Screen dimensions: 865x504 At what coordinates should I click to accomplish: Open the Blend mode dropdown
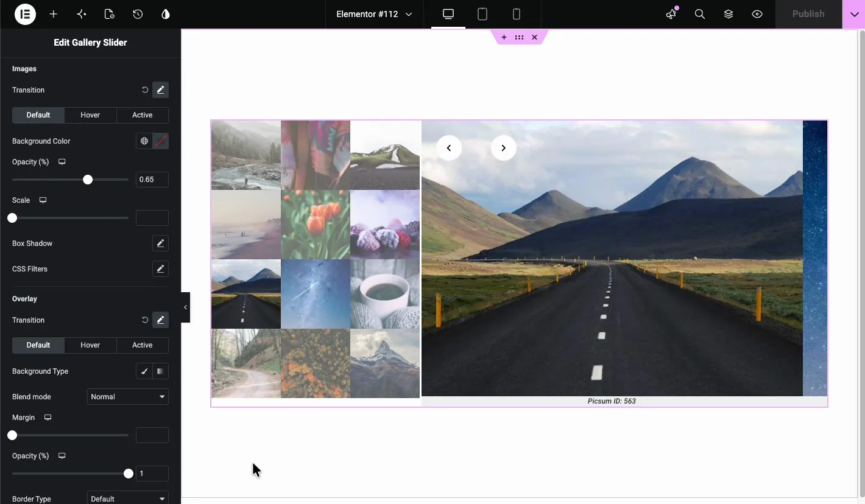[x=128, y=397]
